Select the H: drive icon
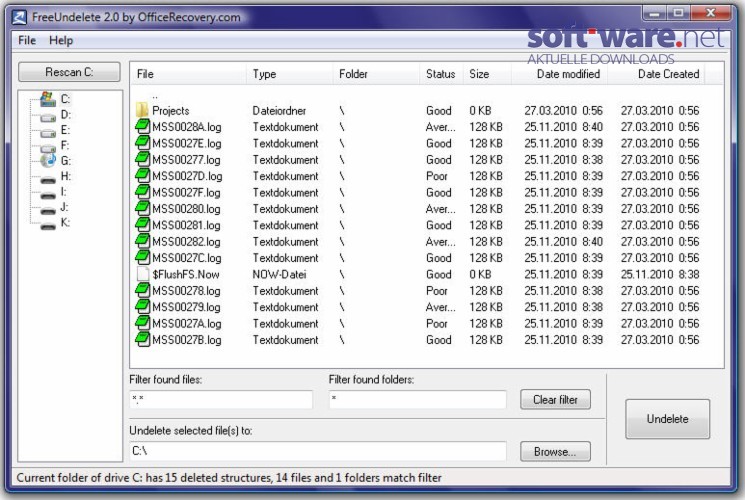 pyautogui.click(x=48, y=180)
